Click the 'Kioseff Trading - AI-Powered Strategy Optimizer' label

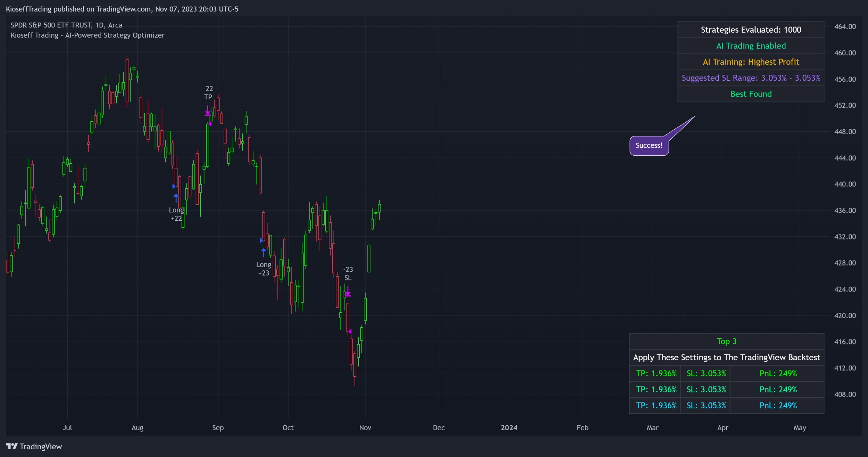pyautogui.click(x=87, y=35)
